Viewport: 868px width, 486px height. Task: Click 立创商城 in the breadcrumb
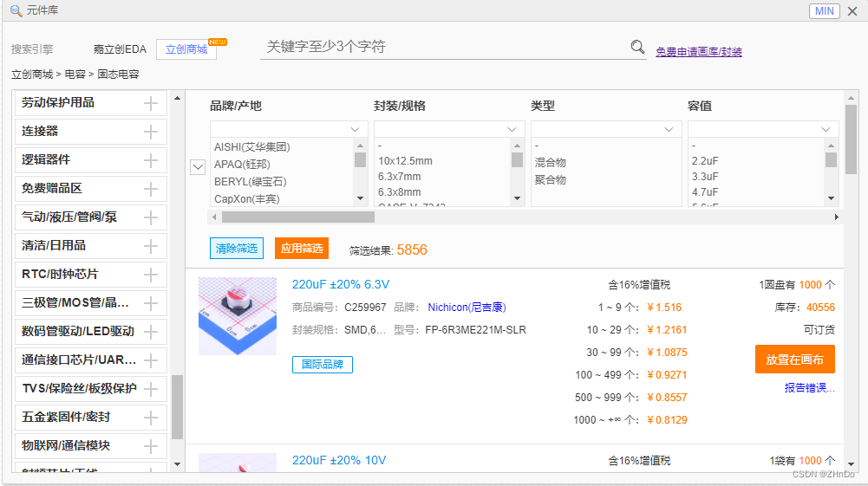click(32, 75)
